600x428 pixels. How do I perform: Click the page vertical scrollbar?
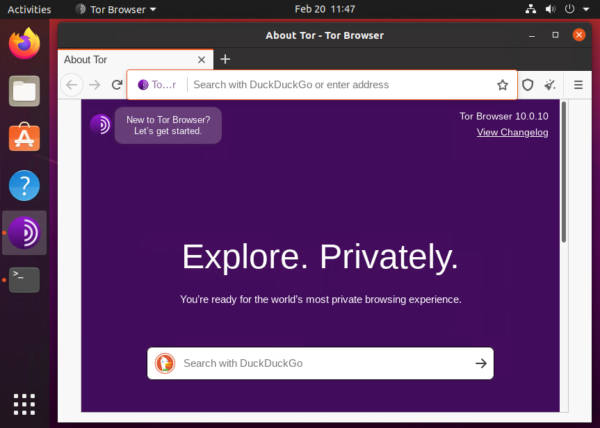[564, 170]
